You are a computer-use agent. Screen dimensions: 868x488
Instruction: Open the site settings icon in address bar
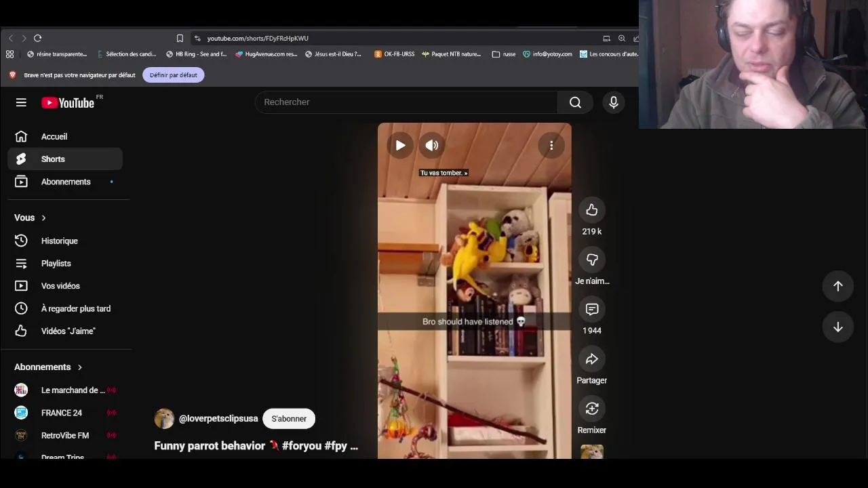(x=197, y=39)
